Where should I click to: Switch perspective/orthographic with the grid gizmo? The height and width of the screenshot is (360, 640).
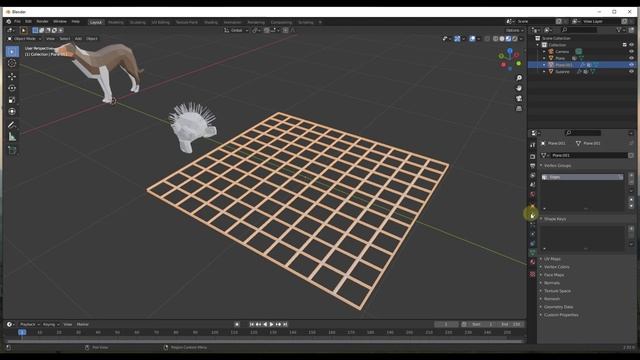[x=519, y=109]
